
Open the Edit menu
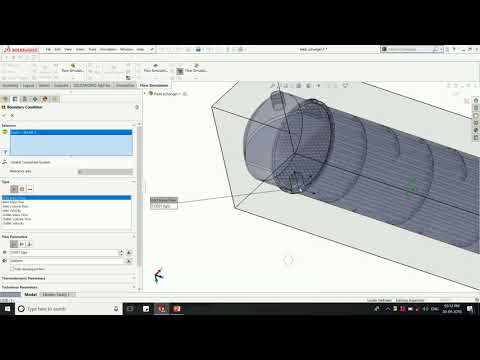tap(57, 49)
